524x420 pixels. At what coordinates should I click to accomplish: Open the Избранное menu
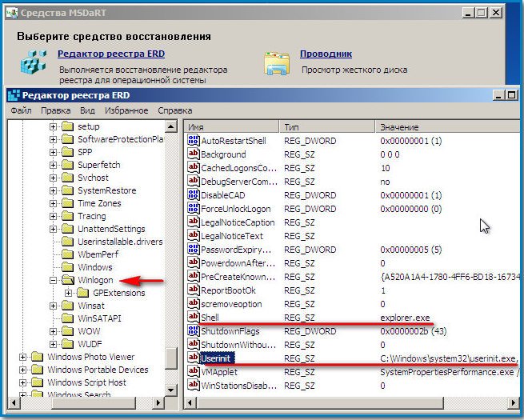coord(126,110)
